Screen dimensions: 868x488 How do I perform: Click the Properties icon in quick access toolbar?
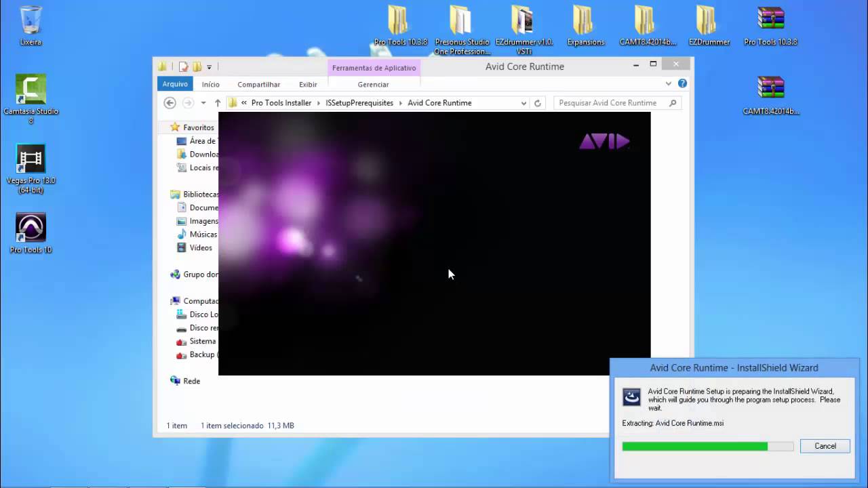pyautogui.click(x=183, y=66)
